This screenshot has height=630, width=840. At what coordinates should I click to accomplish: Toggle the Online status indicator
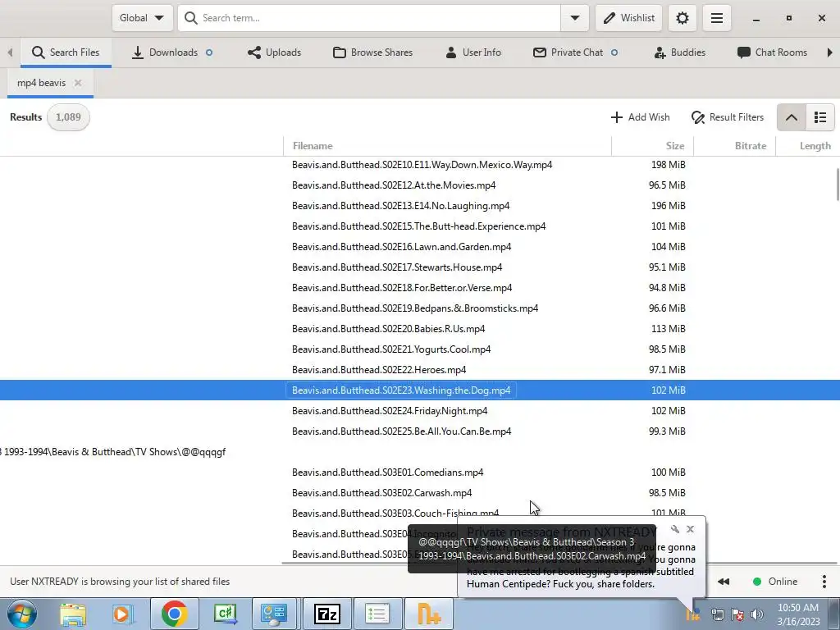(x=775, y=582)
